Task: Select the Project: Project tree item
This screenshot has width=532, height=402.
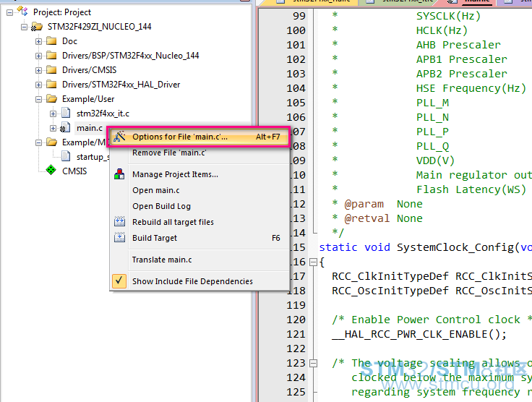Action: pos(62,12)
